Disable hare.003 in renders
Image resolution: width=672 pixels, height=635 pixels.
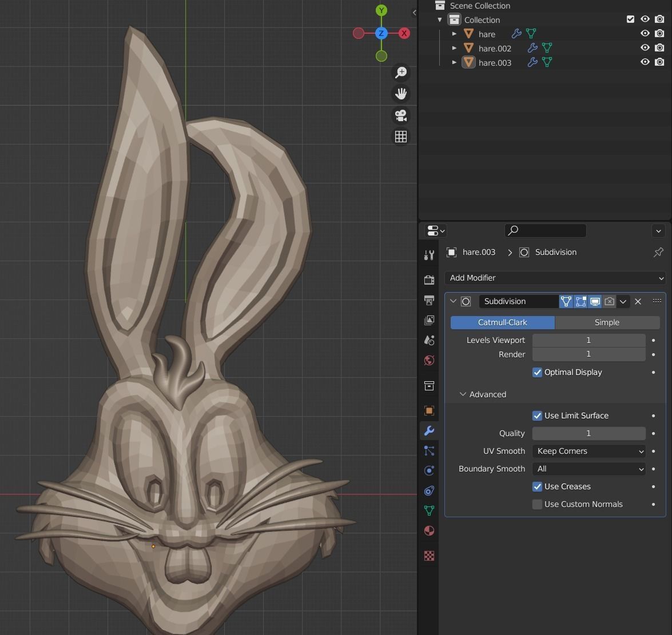pyautogui.click(x=659, y=62)
